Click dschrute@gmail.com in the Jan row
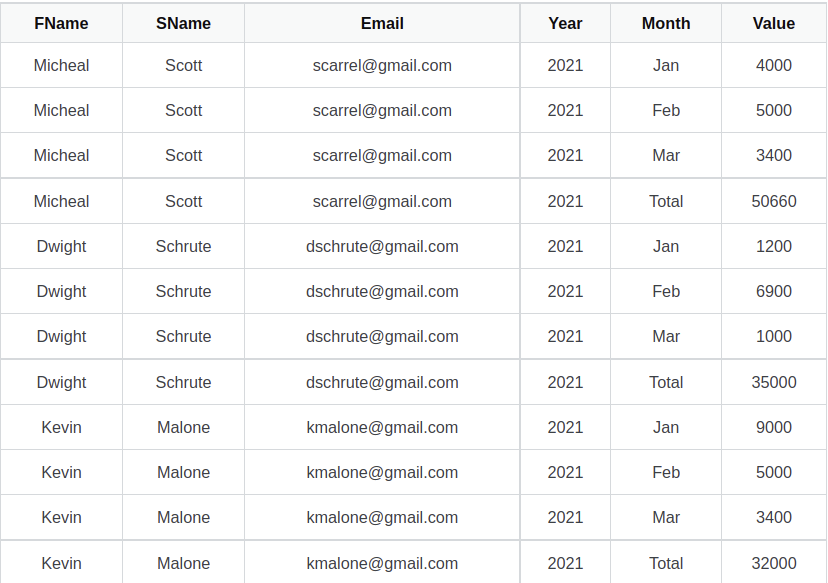828x583 pixels. click(x=382, y=247)
